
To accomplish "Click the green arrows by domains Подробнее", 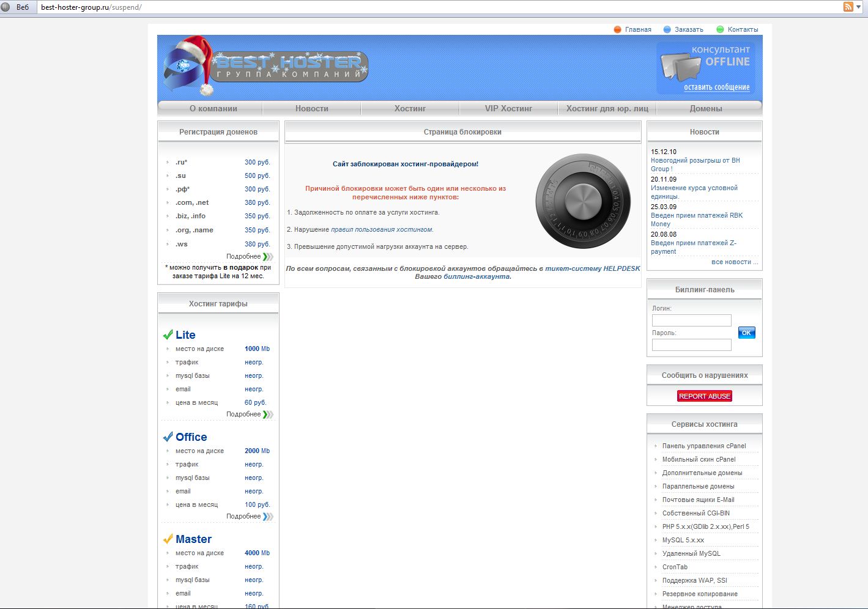I will coord(268,257).
